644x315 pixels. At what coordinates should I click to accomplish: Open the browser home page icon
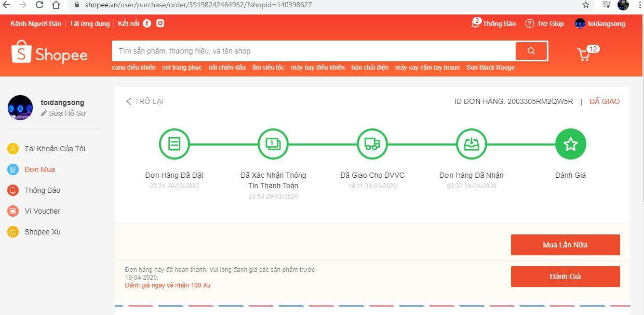pos(56,5)
